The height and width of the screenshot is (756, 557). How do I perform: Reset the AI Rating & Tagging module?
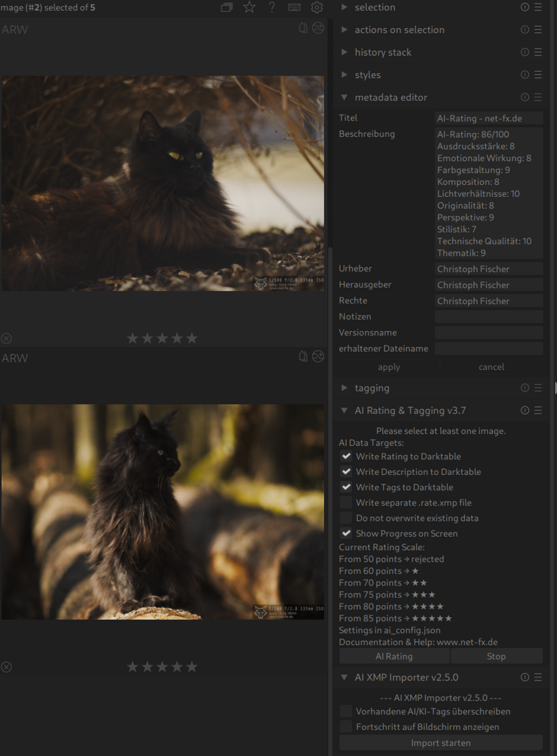pyautogui.click(x=524, y=410)
